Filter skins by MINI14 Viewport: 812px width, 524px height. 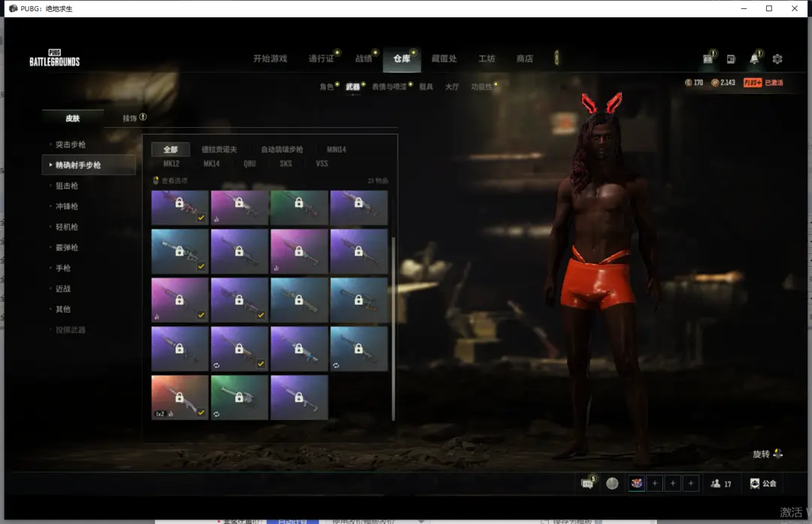pos(336,149)
